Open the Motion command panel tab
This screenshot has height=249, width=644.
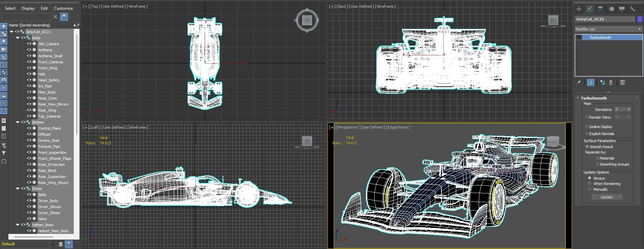(x=611, y=9)
